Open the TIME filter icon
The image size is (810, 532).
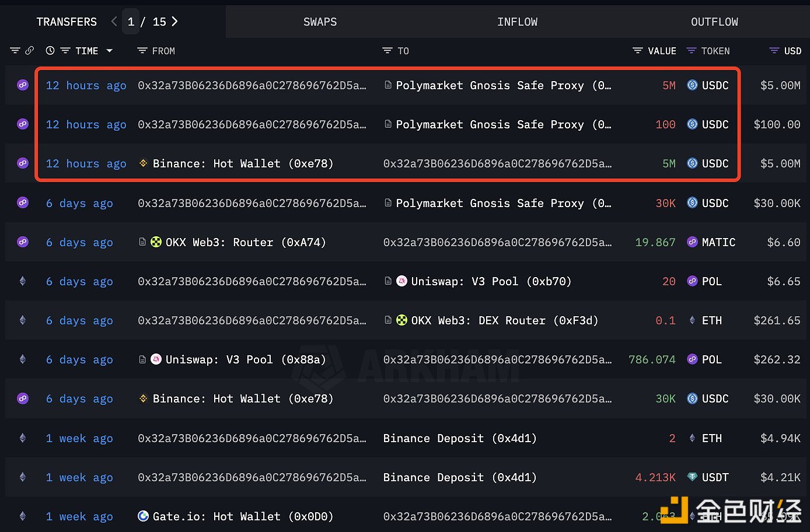pos(65,51)
